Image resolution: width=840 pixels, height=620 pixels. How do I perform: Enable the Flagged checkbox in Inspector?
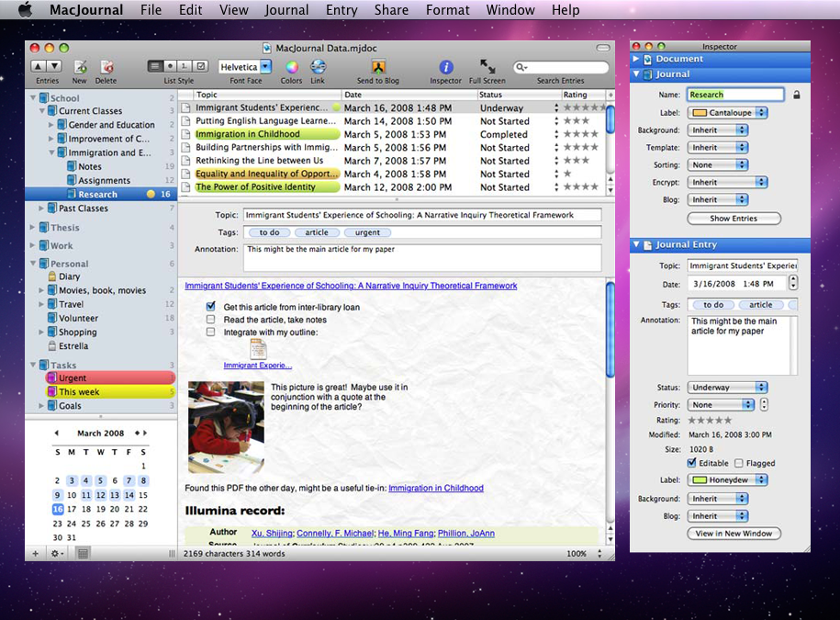pos(739,463)
